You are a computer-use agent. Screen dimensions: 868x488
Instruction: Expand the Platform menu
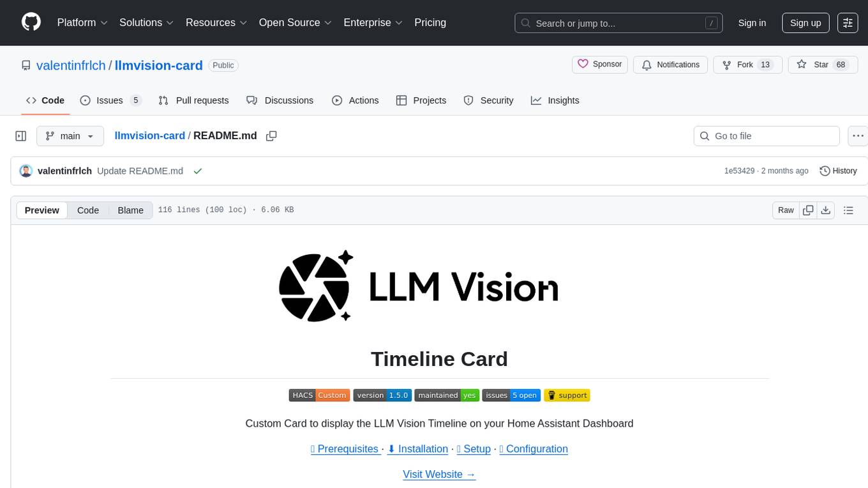(x=82, y=22)
